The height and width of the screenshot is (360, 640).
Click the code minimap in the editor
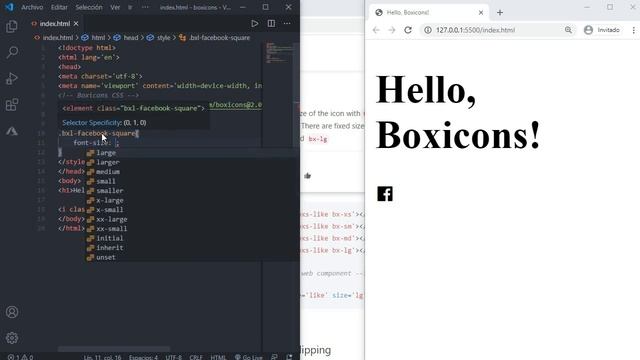[280, 52]
